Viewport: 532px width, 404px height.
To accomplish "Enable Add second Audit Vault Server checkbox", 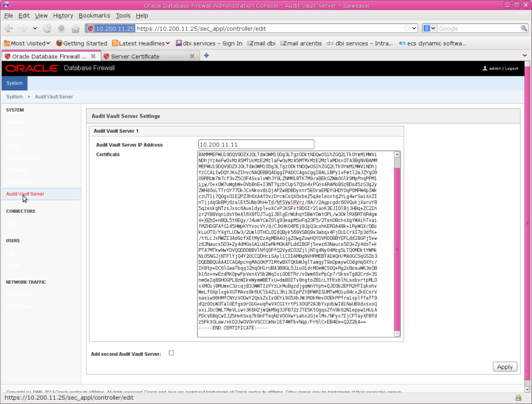I will [171, 353].
